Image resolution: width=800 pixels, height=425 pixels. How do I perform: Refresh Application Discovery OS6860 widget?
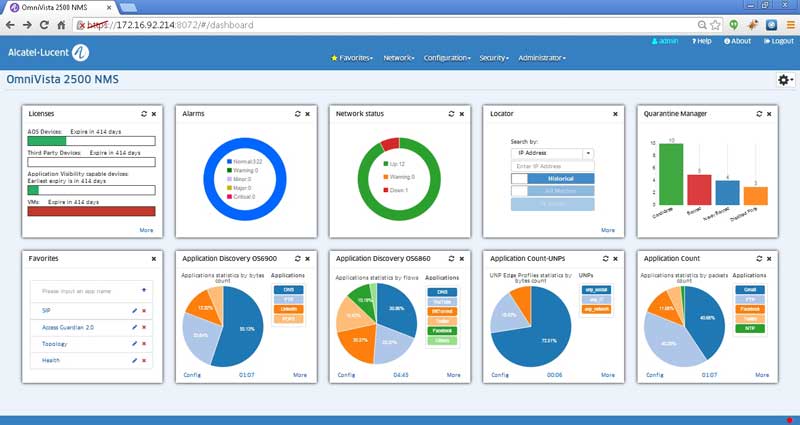(x=451, y=259)
